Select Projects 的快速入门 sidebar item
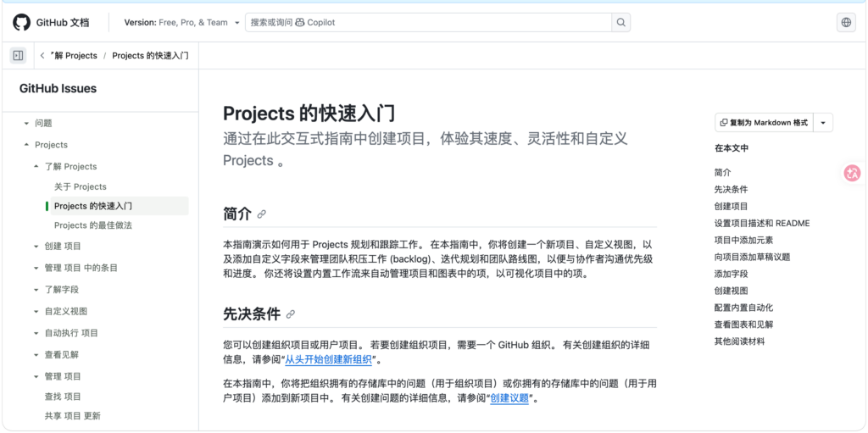Viewport: 868px width, 433px height. coord(120,206)
